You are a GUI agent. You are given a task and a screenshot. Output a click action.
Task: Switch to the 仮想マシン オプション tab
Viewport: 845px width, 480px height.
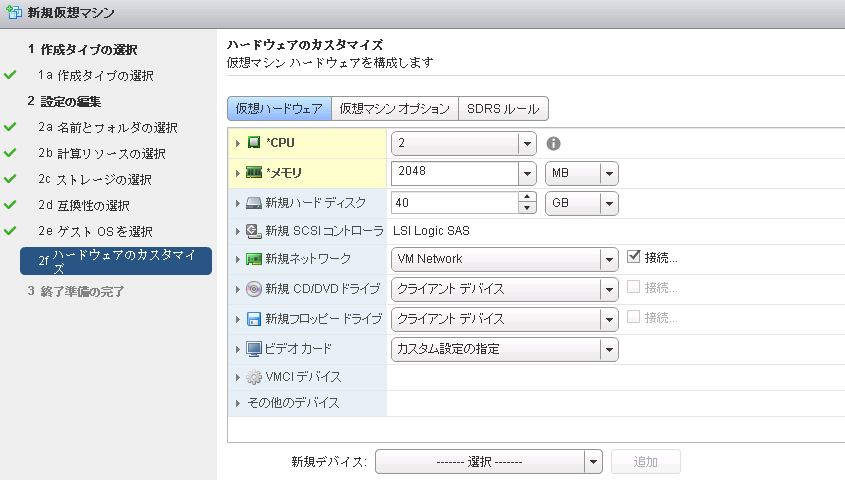click(394, 108)
